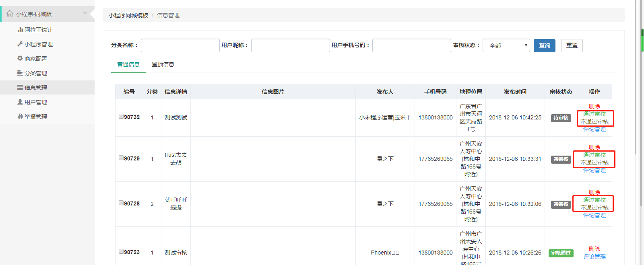Click the flame icon for 举报管理
This screenshot has width=644, height=265.
20,117
